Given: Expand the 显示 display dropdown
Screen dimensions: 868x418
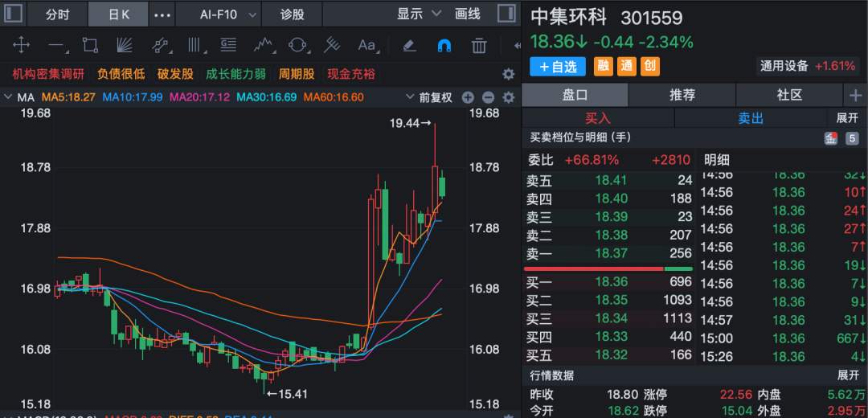Looking at the screenshot, I should click(420, 14).
